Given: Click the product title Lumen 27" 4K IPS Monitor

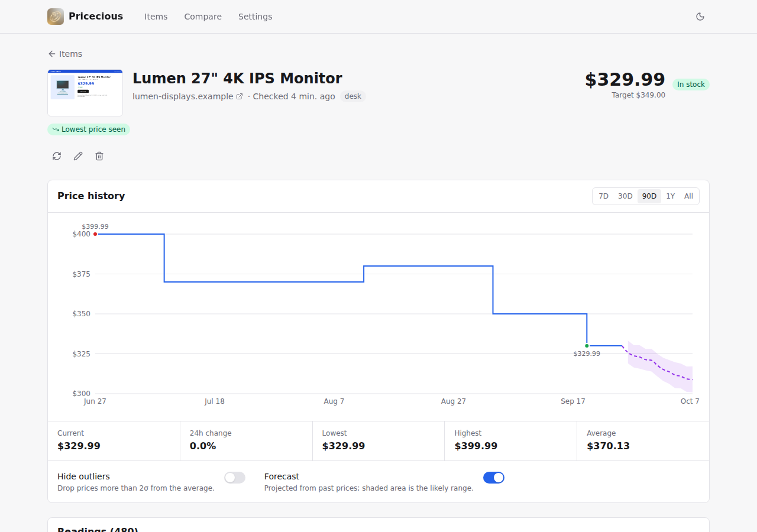Looking at the screenshot, I should pyautogui.click(x=237, y=78).
